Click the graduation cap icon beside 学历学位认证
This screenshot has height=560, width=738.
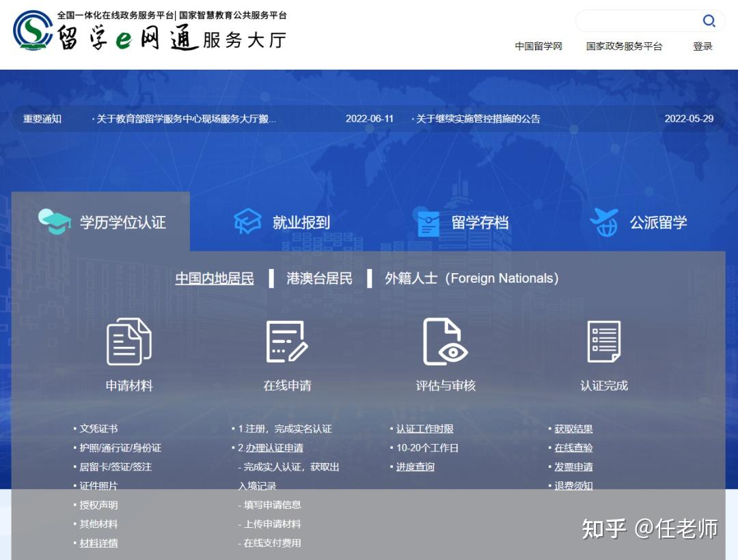click(55, 220)
